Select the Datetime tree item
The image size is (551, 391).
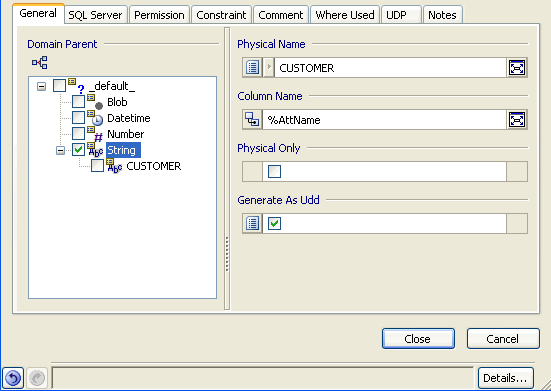click(129, 118)
